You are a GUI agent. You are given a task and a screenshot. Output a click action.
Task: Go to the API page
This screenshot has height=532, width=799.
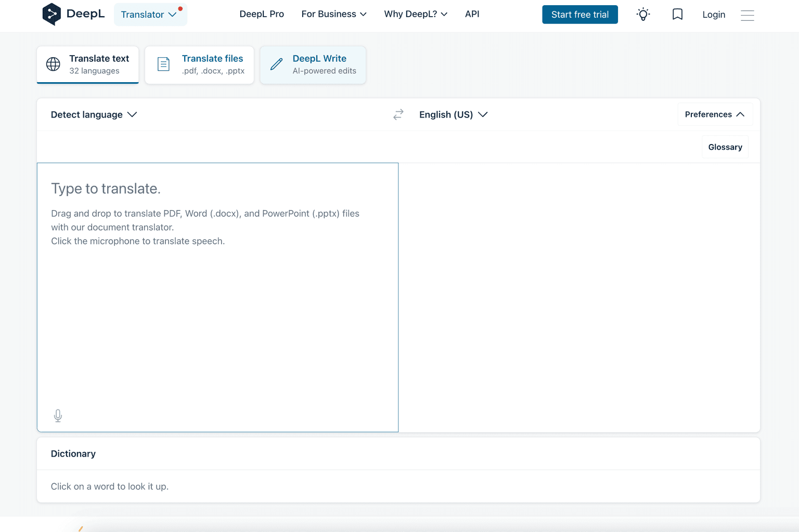(x=472, y=14)
